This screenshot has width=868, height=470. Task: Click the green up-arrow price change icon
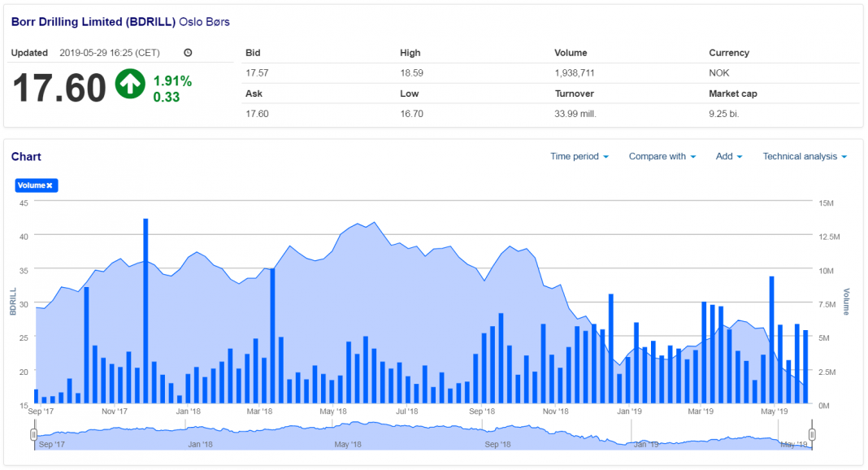[130, 84]
